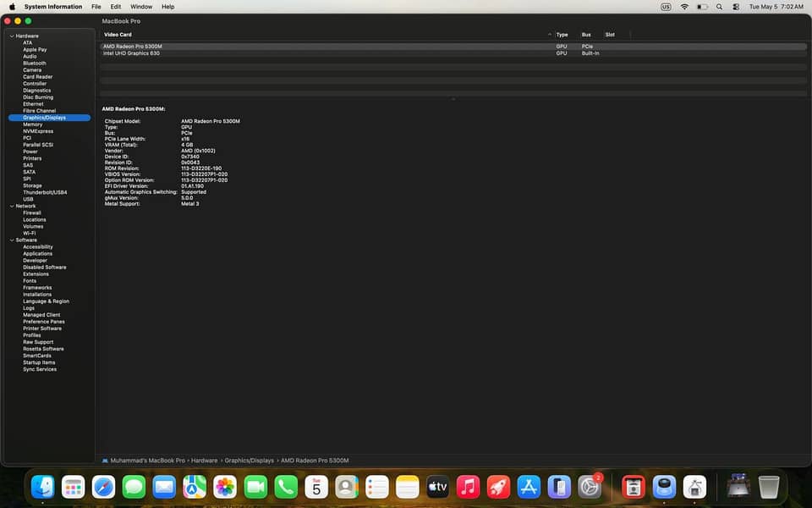The image size is (812, 508).
Task: Open App Store from the Dock
Action: click(529, 488)
